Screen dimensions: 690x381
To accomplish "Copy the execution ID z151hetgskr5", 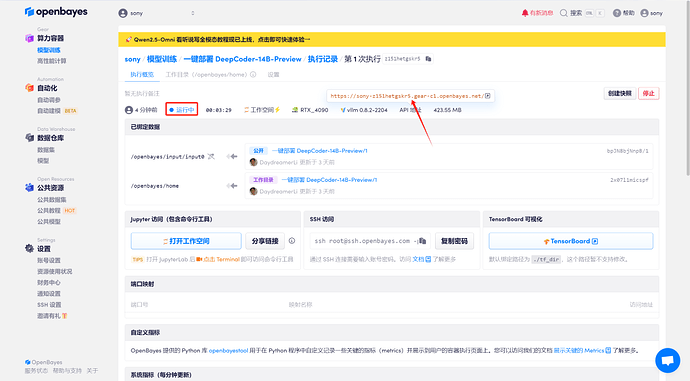I will 428,59.
